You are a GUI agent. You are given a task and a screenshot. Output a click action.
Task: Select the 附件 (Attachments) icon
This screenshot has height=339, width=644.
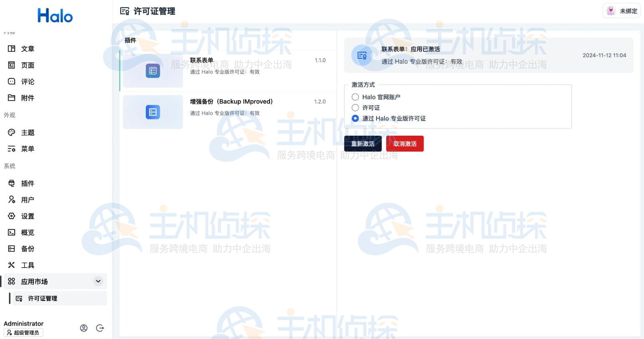tap(12, 98)
